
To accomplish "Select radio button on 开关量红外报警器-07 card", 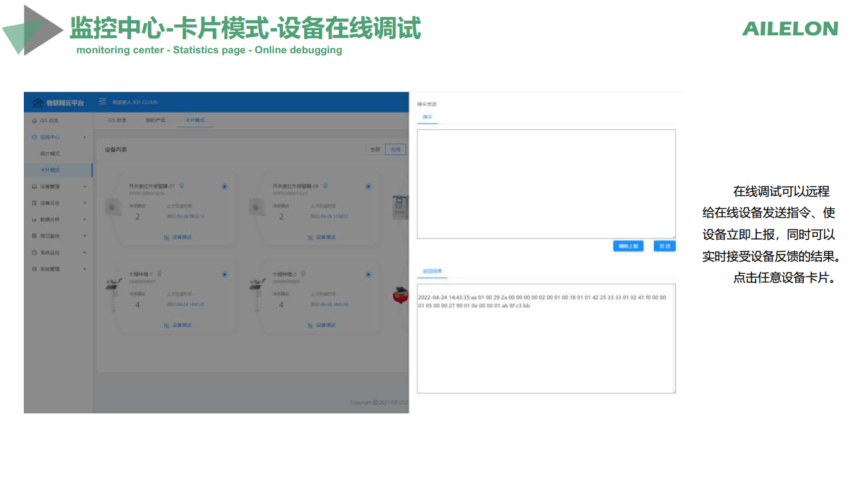I will [x=224, y=186].
